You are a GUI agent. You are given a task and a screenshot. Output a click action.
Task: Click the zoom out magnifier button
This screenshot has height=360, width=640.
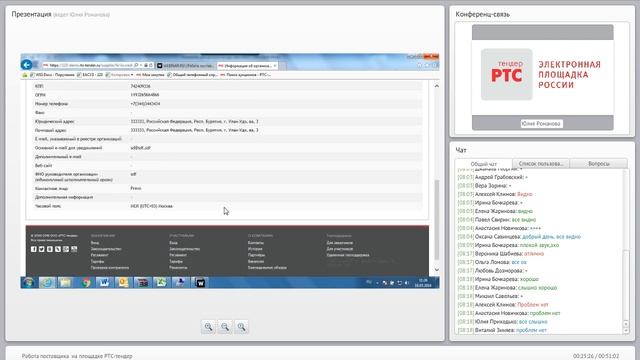click(225, 327)
